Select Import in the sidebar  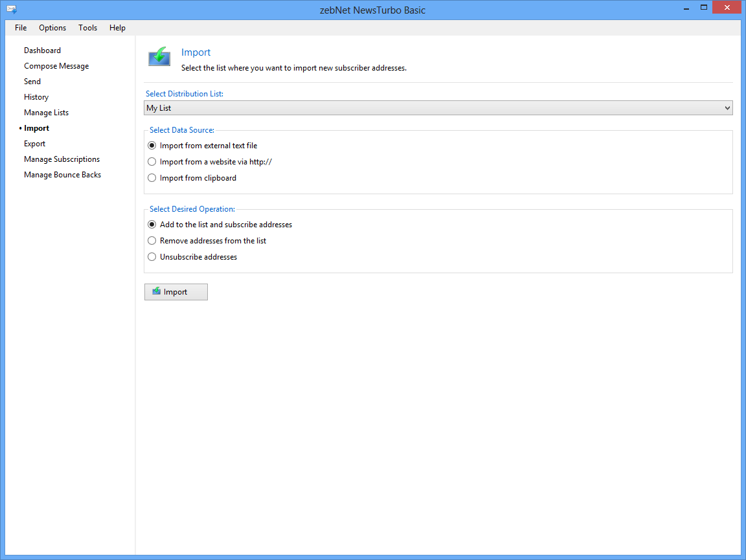[37, 128]
